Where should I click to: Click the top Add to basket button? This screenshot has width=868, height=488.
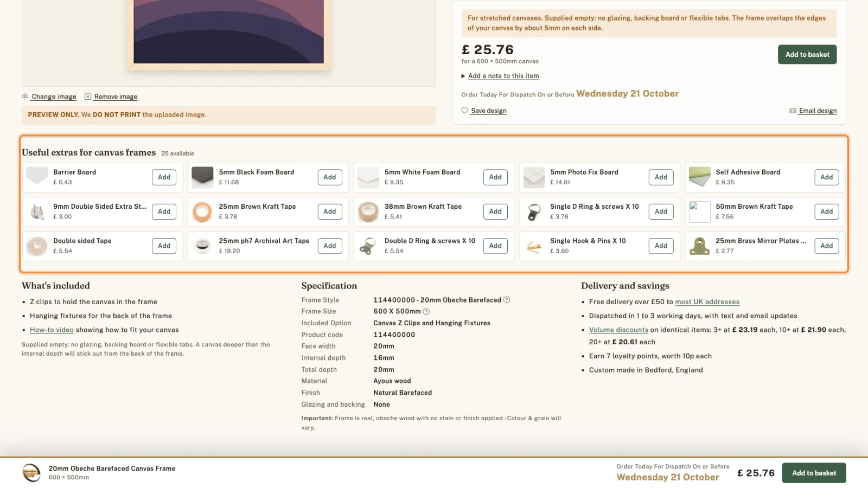(807, 54)
